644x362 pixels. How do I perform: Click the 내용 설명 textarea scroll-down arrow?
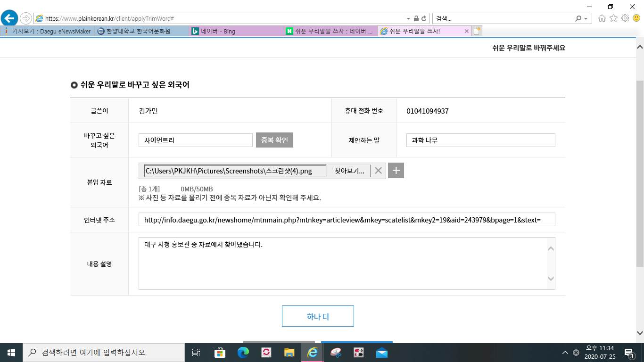point(551,279)
